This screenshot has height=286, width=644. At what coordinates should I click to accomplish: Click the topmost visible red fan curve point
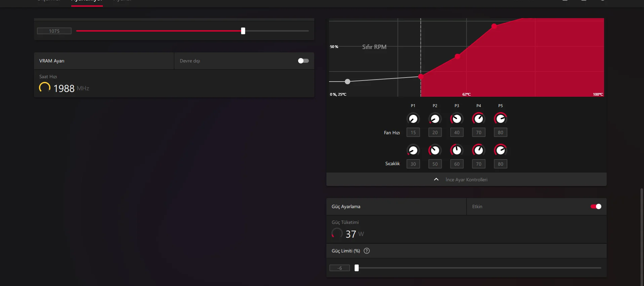pyautogui.click(x=494, y=26)
